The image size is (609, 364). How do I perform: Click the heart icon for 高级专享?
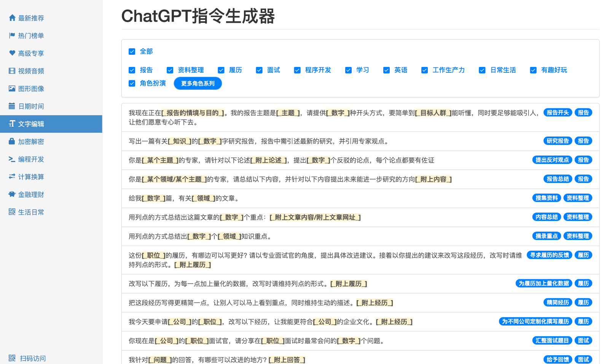click(12, 53)
